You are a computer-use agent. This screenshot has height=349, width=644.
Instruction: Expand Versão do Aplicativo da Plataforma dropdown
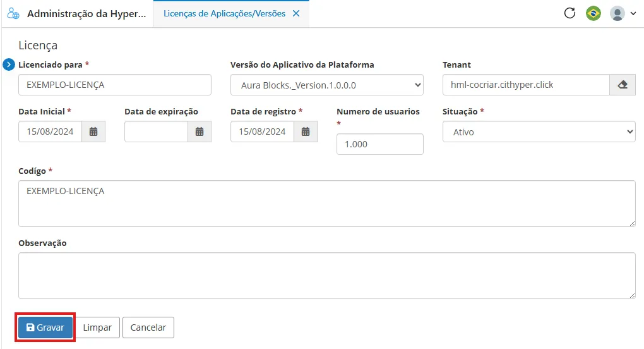[327, 85]
